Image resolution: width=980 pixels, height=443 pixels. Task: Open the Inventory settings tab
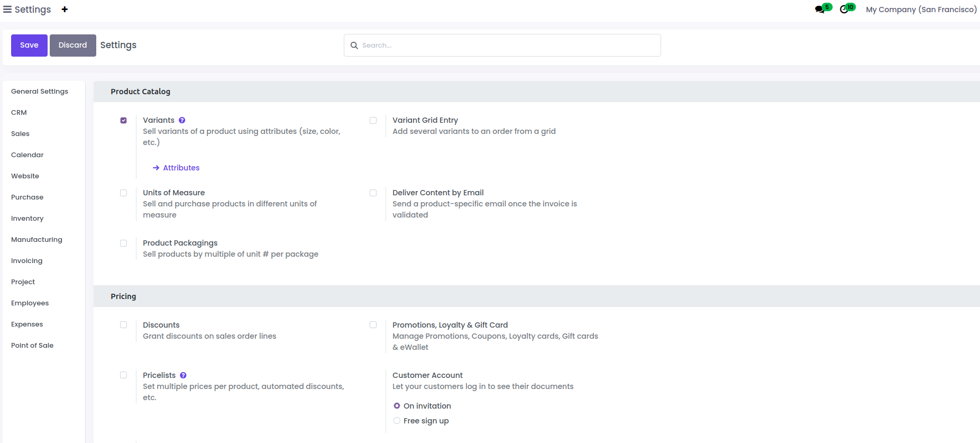coord(28,219)
